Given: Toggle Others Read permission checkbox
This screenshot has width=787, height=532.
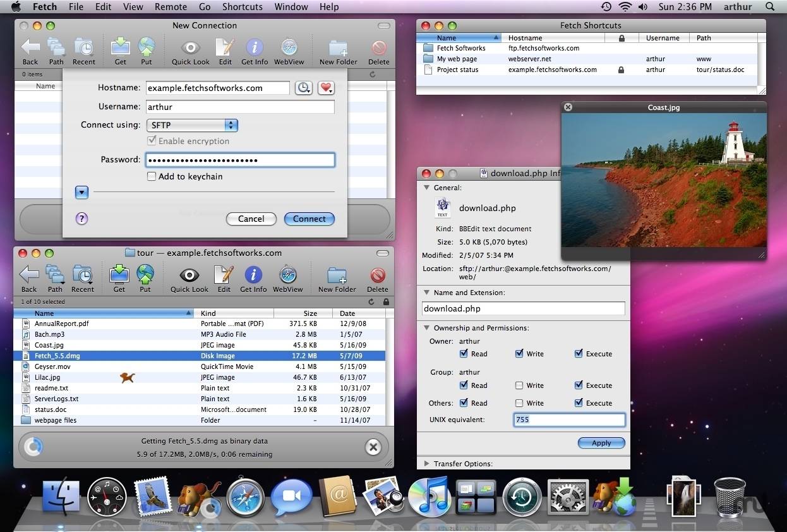Looking at the screenshot, I should coord(464,403).
